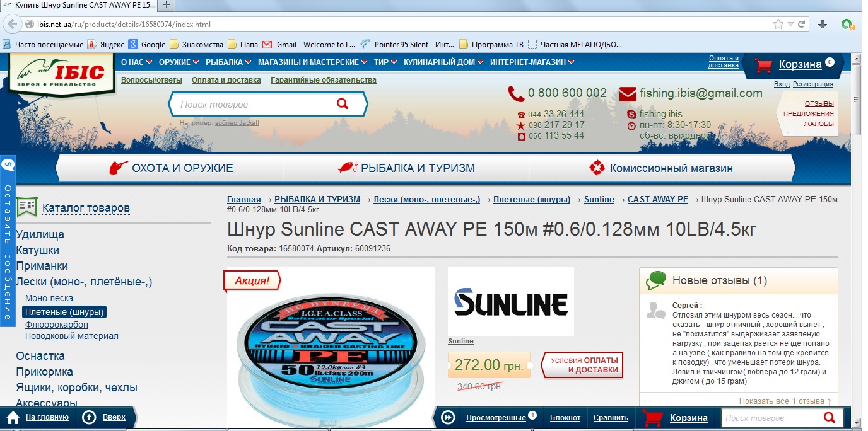Click the bookmark star in address bar

tap(778, 25)
